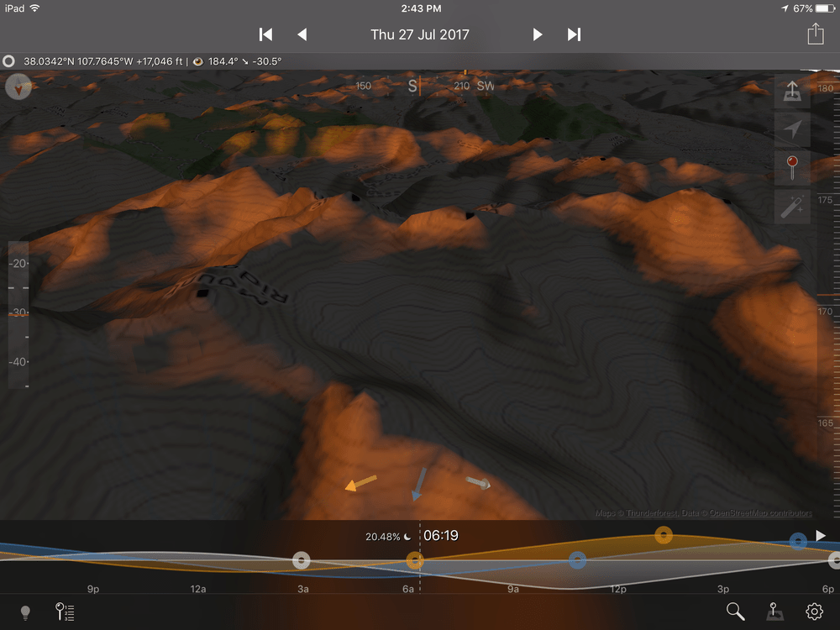Tap the magic wand icon
The width and height of the screenshot is (840, 630).
[x=792, y=207]
